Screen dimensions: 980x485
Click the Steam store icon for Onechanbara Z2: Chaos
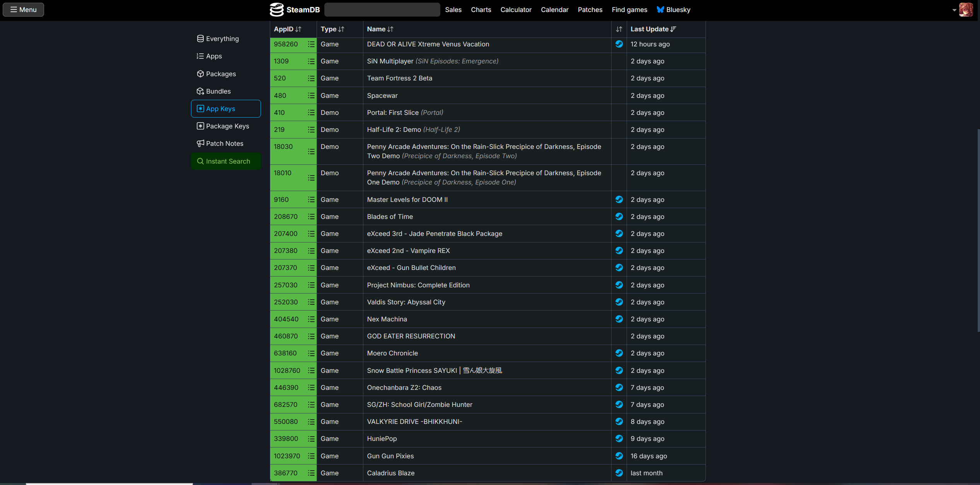(619, 388)
